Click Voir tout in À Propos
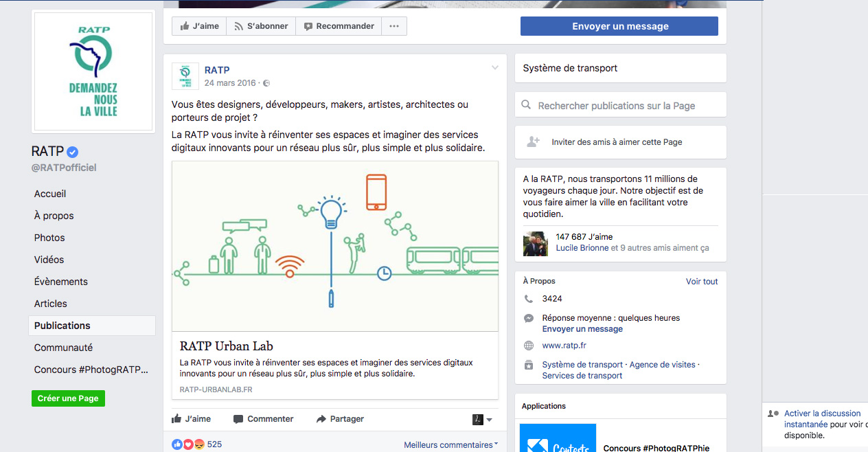The image size is (868, 452). (x=702, y=282)
